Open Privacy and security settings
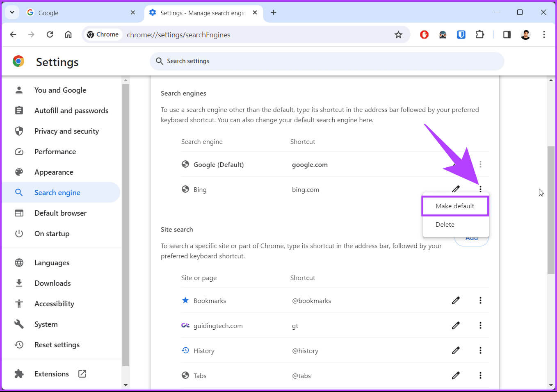The width and height of the screenshot is (557, 392). pyautogui.click(x=66, y=131)
